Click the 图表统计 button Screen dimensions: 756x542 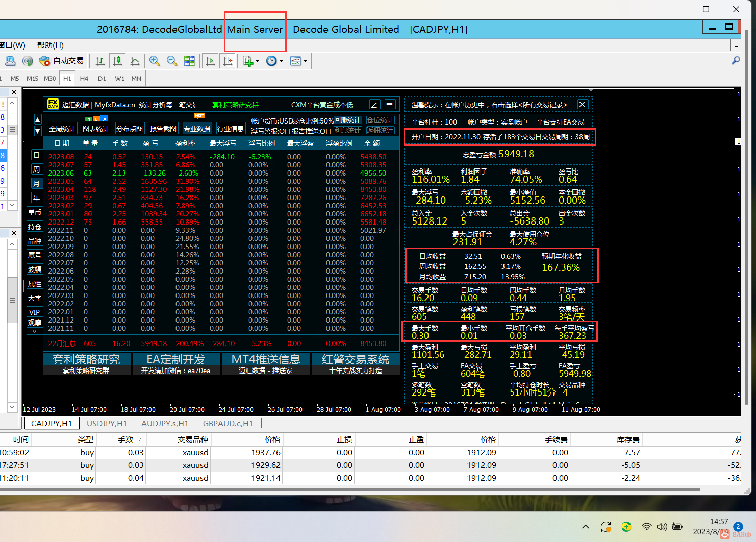[96, 129]
